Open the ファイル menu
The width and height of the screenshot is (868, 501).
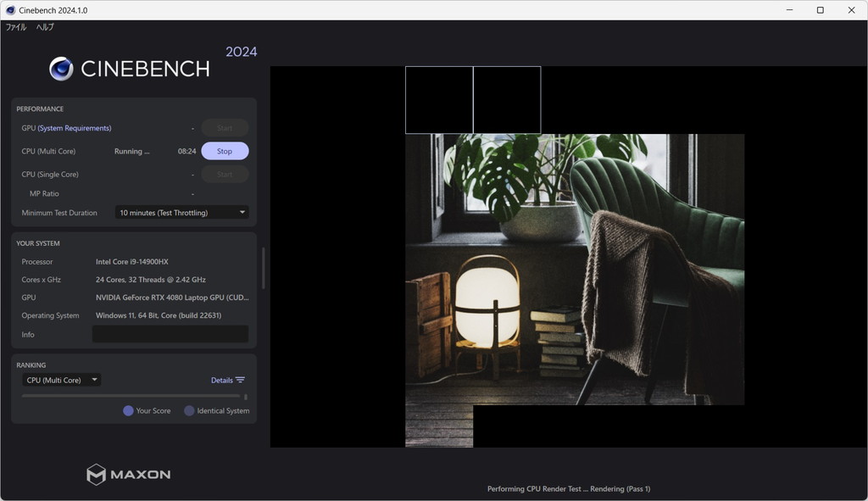tap(16, 26)
